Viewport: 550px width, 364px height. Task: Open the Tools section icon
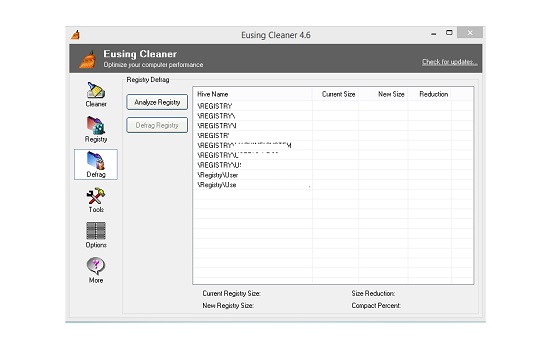click(96, 200)
